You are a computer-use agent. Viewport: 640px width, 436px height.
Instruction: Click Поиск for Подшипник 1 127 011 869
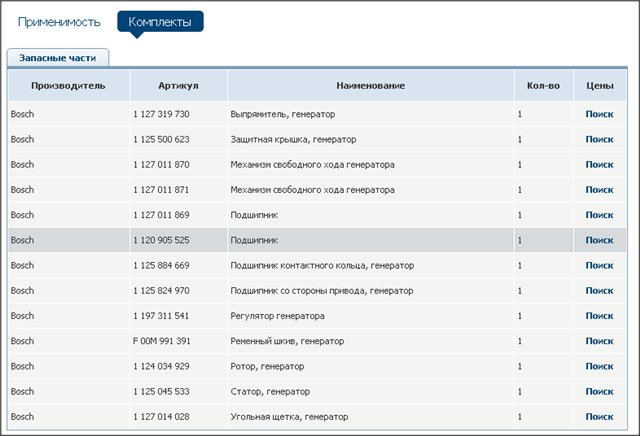point(599,214)
